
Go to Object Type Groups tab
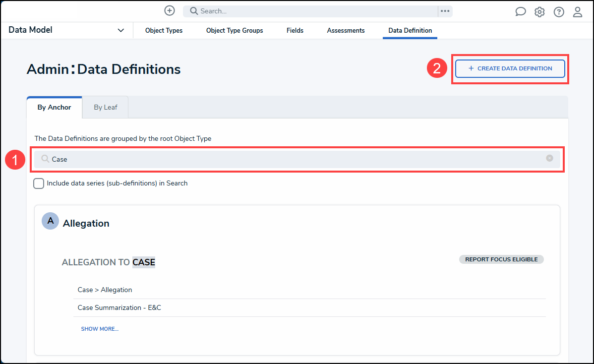click(235, 30)
